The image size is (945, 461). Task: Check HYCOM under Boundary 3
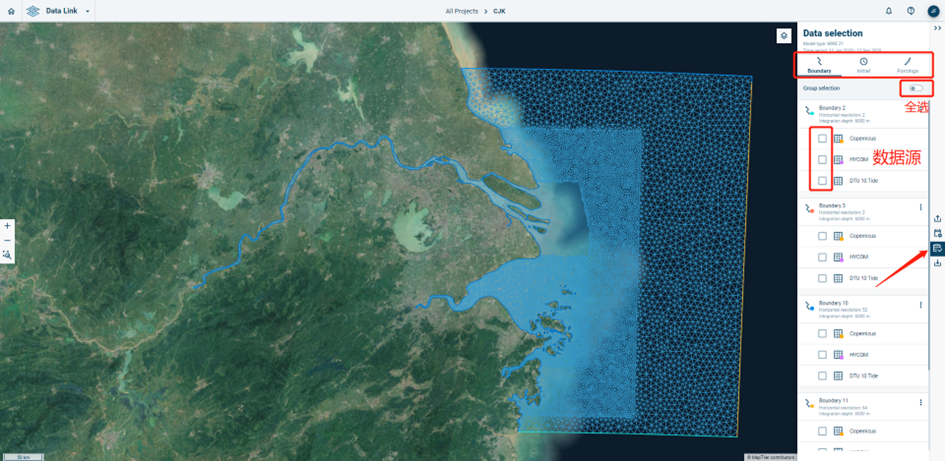[823, 257]
